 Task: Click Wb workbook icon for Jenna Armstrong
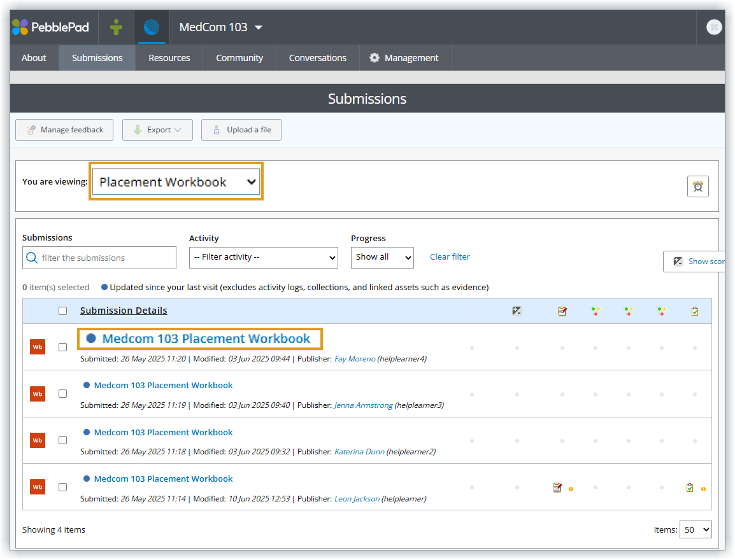38,394
